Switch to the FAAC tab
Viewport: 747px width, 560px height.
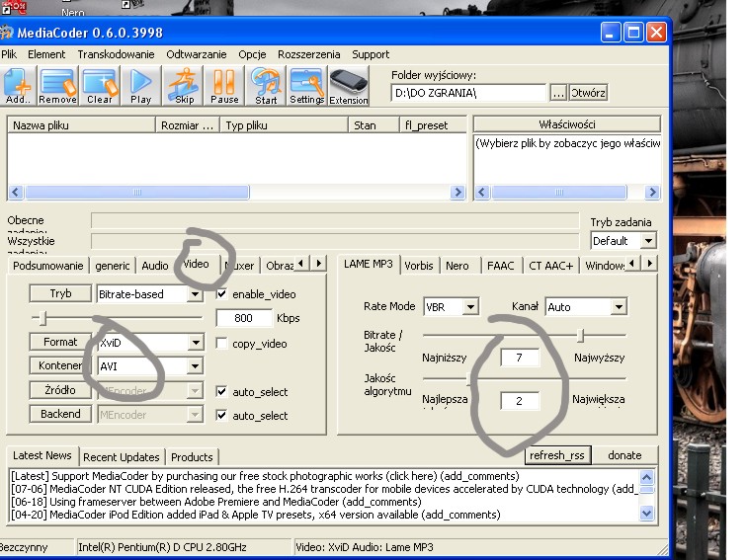pos(500,266)
